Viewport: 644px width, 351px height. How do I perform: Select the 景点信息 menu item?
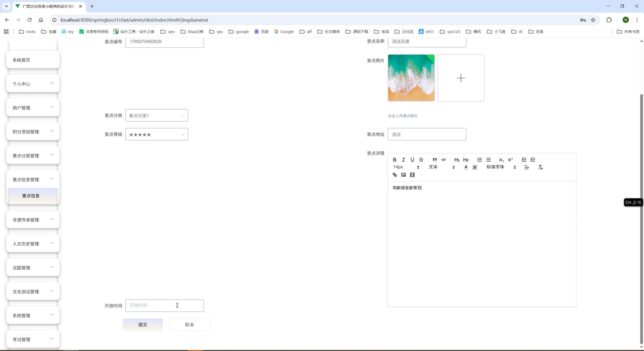click(31, 195)
